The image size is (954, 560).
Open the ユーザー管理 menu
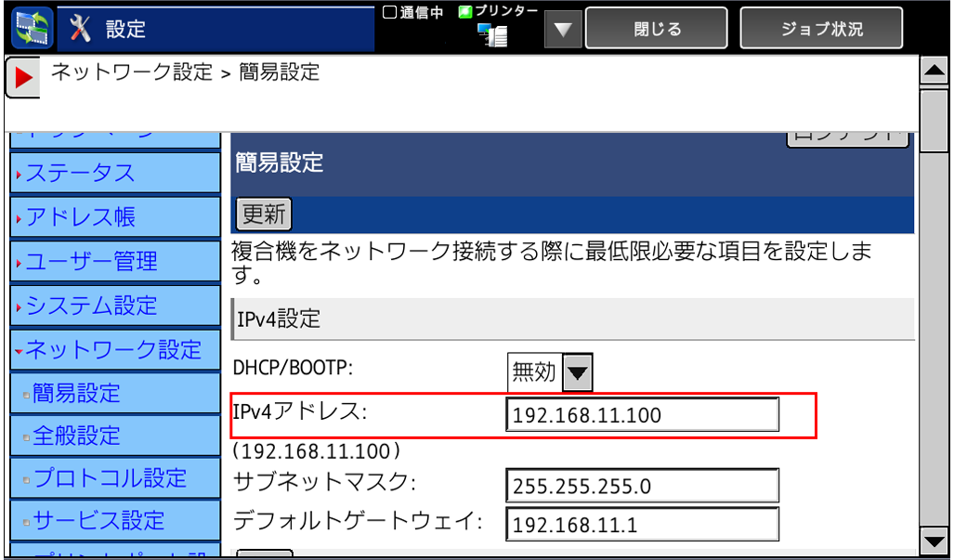[x=91, y=262]
